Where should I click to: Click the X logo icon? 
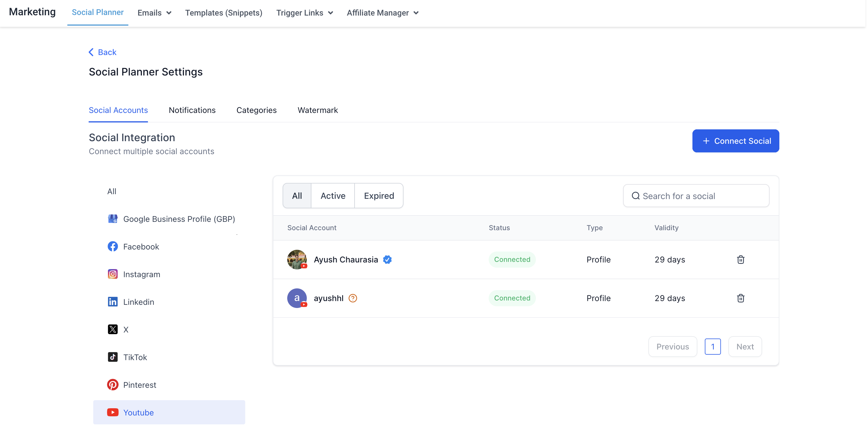[x=113, y=330]
